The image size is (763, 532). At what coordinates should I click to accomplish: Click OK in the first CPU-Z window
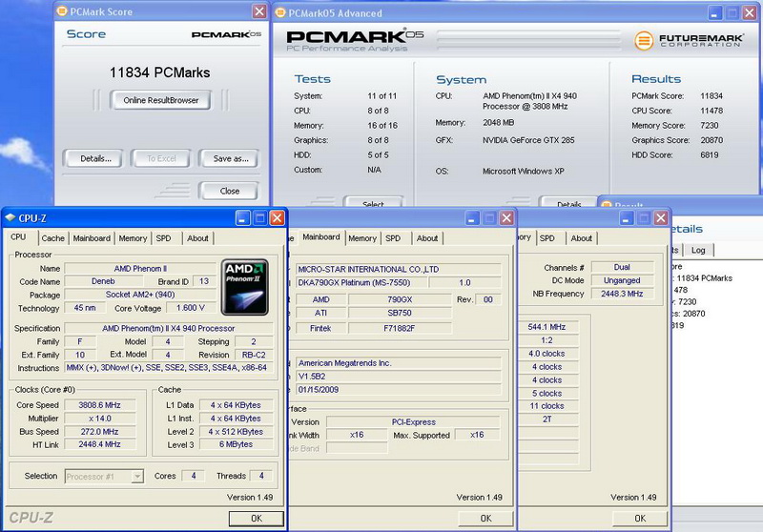pyautogui.click(x=257, y=519)
